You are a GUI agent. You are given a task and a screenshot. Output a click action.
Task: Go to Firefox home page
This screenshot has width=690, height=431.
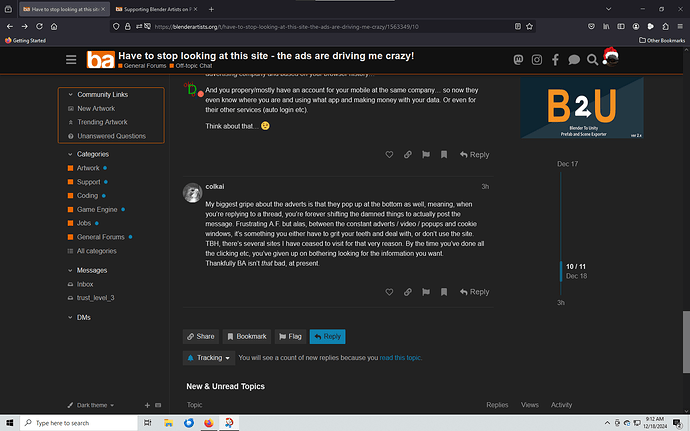pyautogui.click(x=54, y=26)
